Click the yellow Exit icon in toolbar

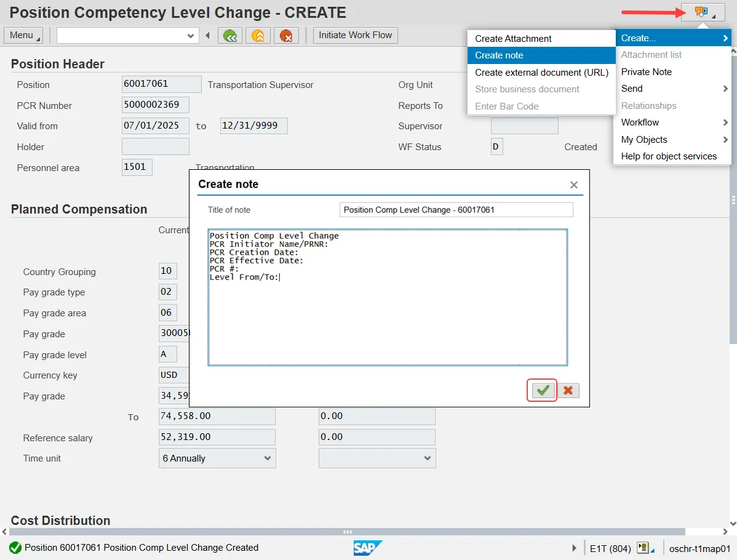pos(258,36)
